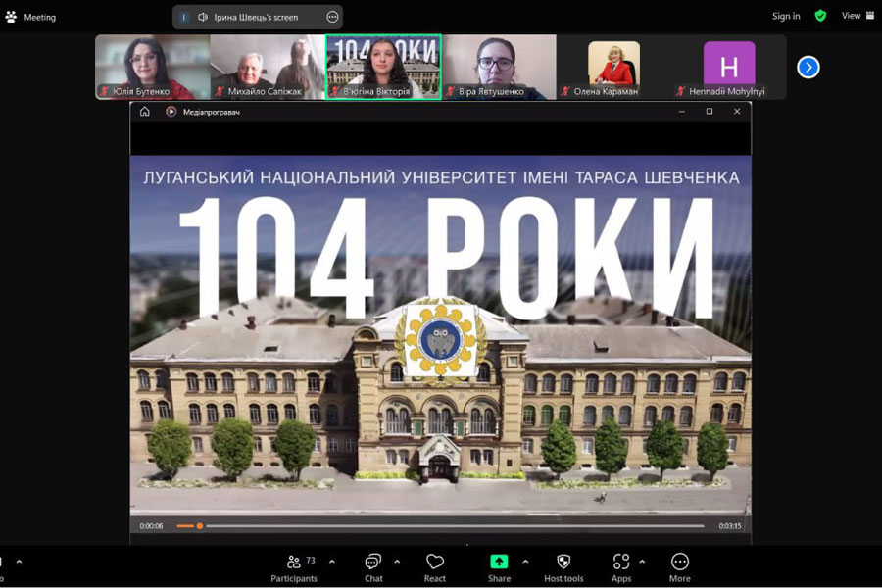Click the speaker icon in share bar
Image resolution: width=882 pixels, height=588 pixels.
tap(203, 17)
